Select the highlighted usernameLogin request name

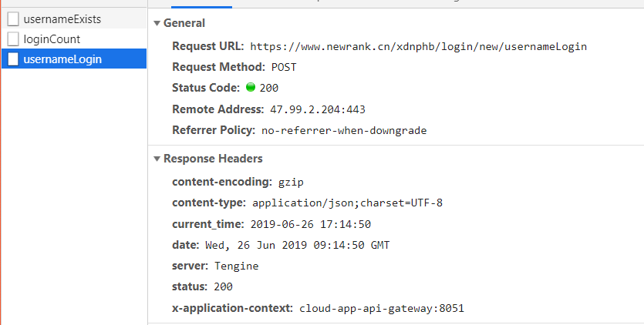(62, 59)
